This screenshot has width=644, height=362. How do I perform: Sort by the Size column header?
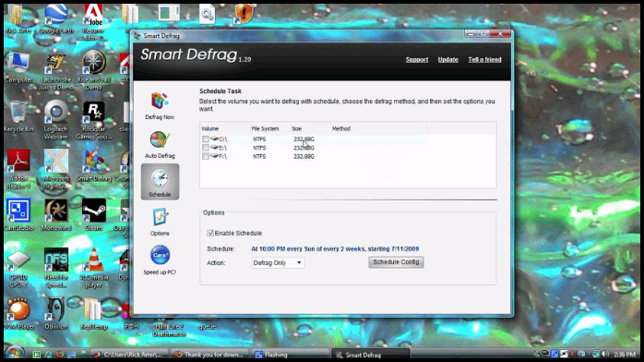pos(310,128)
